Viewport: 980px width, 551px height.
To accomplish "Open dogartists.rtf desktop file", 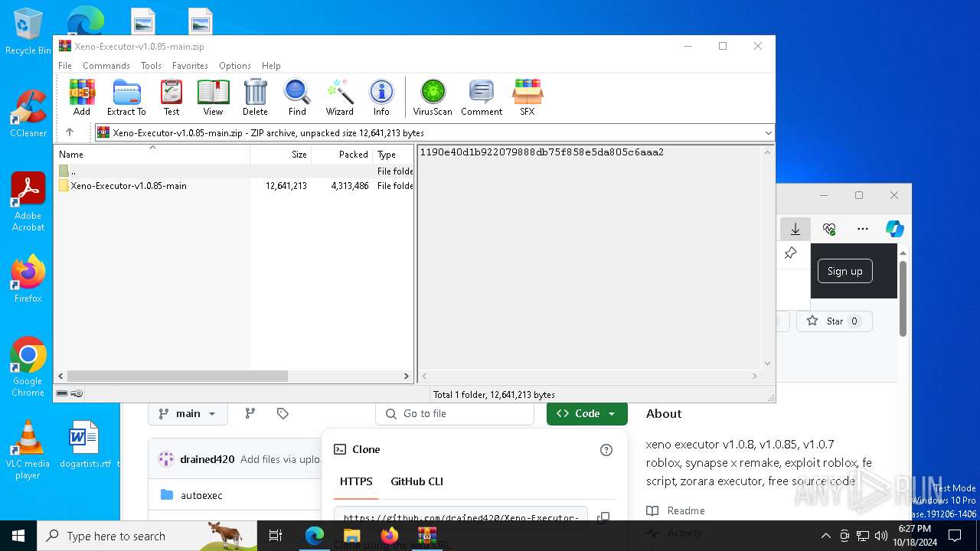I will click(85, 444).
